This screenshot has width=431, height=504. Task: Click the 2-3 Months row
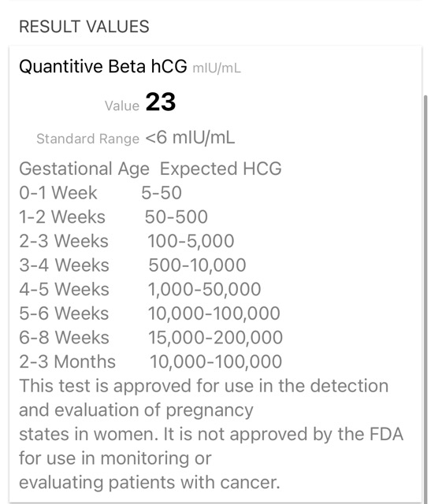150,361
